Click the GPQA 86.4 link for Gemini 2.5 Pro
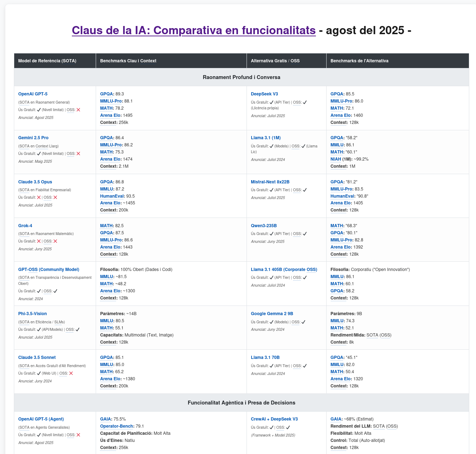 click(107, 138)
